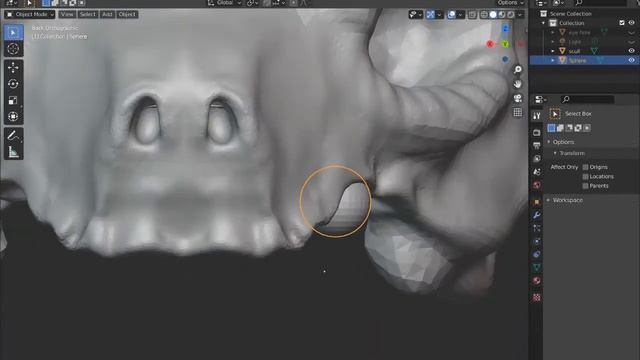Open the overlays settings dropdown arrow

(x=460, y=15)
